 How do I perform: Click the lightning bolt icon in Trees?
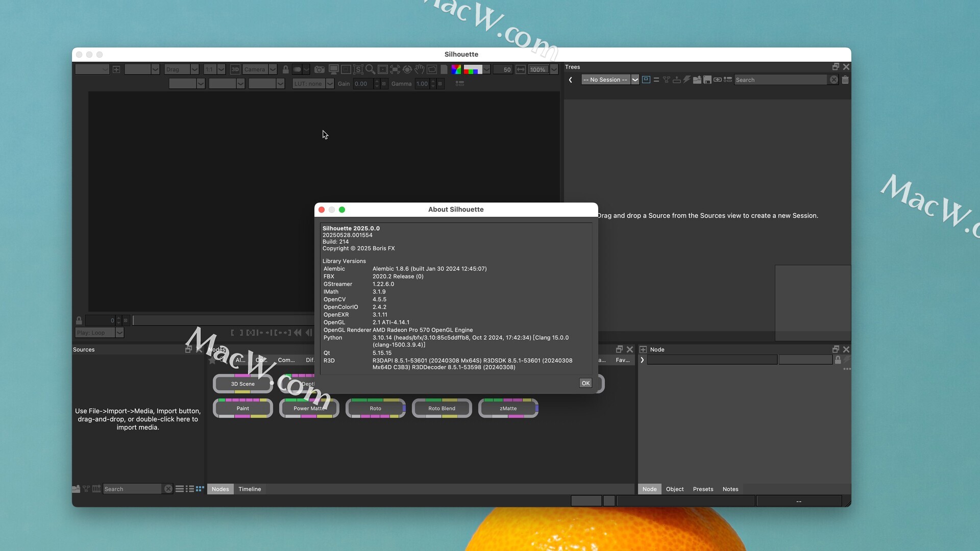[x=687, y=80]
